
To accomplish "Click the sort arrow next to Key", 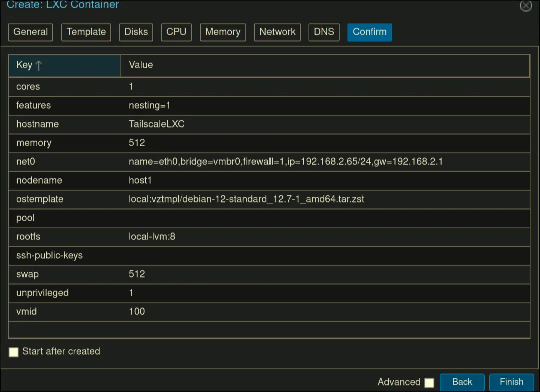I will coord(39,65).
